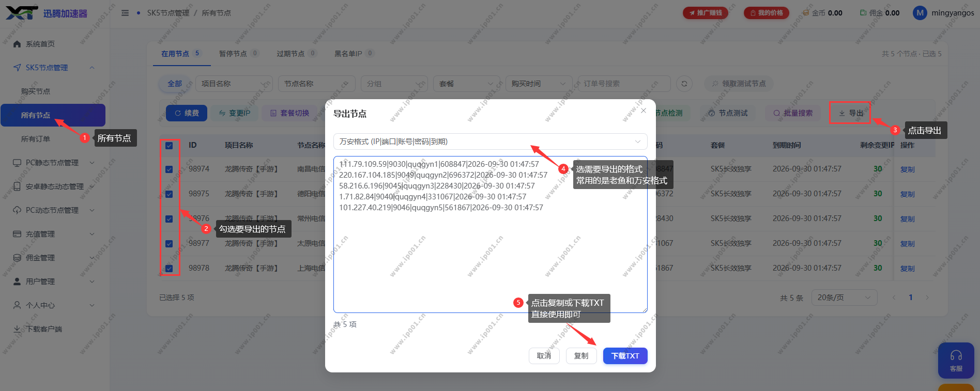Screen dimensions: 980x391
Task: Switch to the 暂停节点 tab
Action: 238,54
